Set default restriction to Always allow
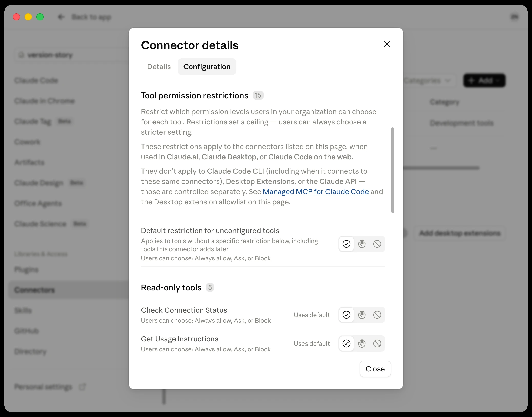Viewport: 532px width, 417px height. tap(346, 244)
